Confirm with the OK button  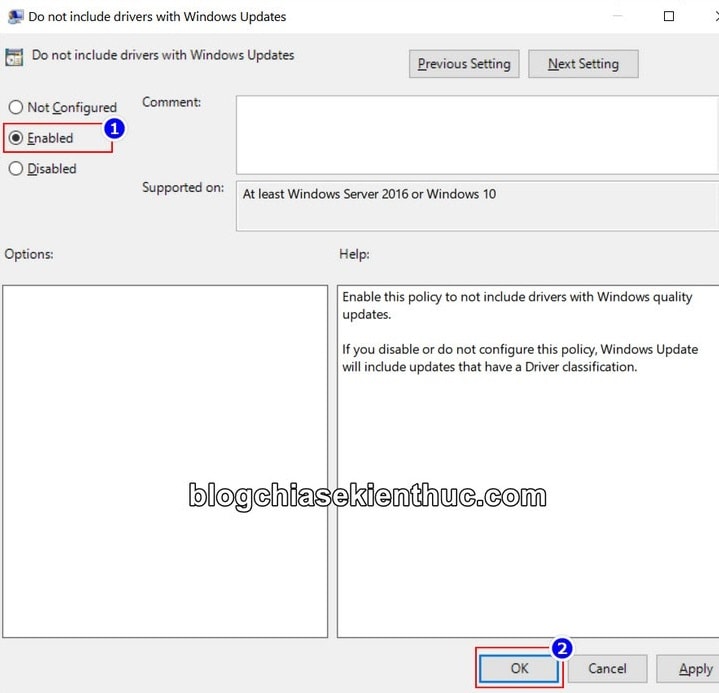click(519, 668)
